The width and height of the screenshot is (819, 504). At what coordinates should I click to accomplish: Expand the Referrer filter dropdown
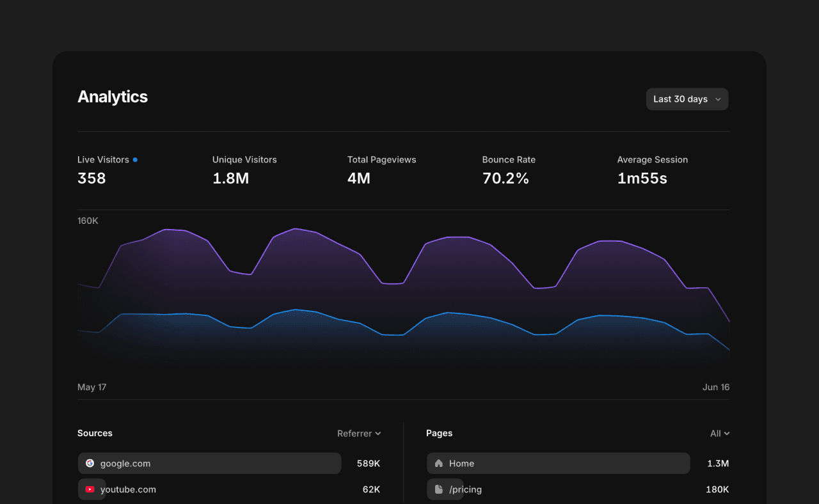pyautogui.click(x=359, y=434)
